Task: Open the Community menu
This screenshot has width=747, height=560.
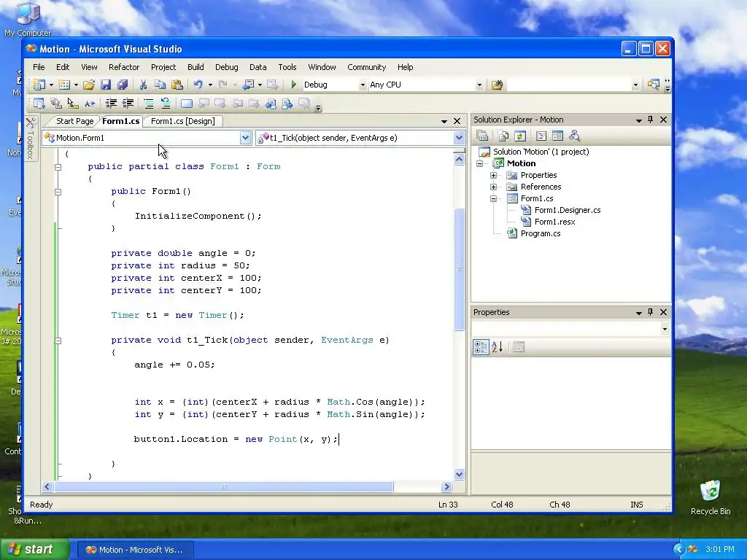Action: pos(366,67)
